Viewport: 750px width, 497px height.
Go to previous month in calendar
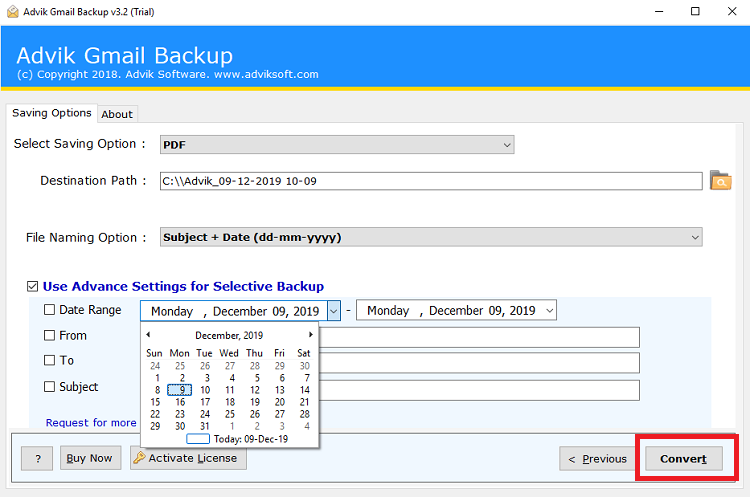click(148, 335)
